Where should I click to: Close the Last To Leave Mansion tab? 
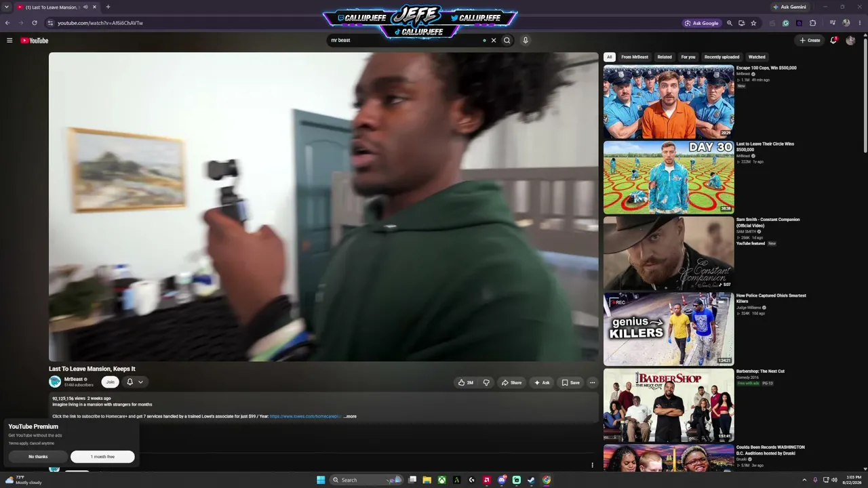[94, 7]
